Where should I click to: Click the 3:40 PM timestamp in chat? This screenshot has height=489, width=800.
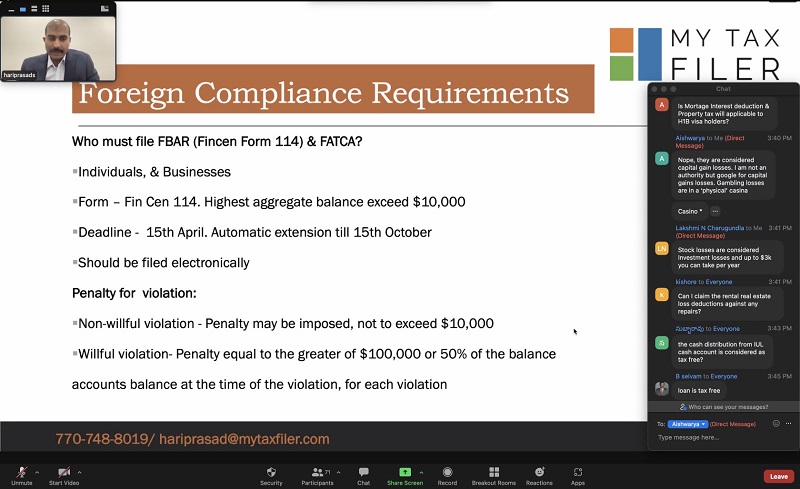coord(779,138)
